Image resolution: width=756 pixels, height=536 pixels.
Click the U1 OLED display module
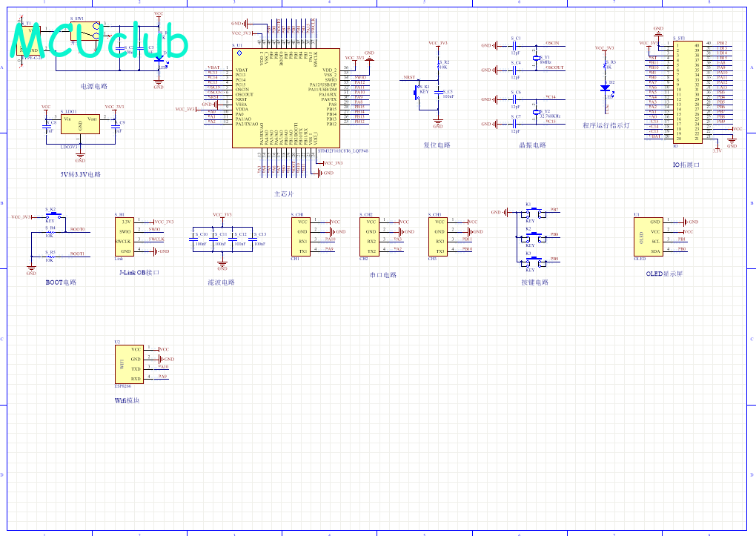click(x=648, y=237)
